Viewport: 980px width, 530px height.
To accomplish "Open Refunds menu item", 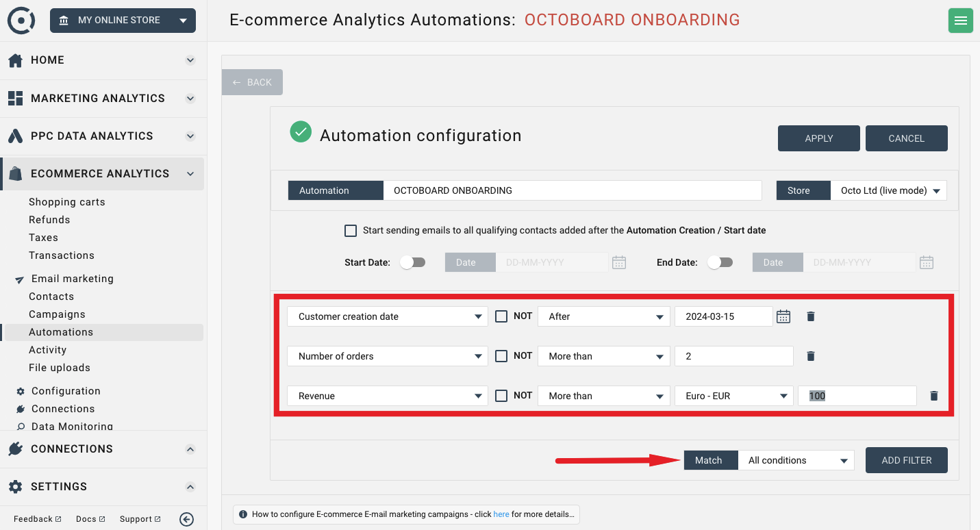I will coord(49,220).
